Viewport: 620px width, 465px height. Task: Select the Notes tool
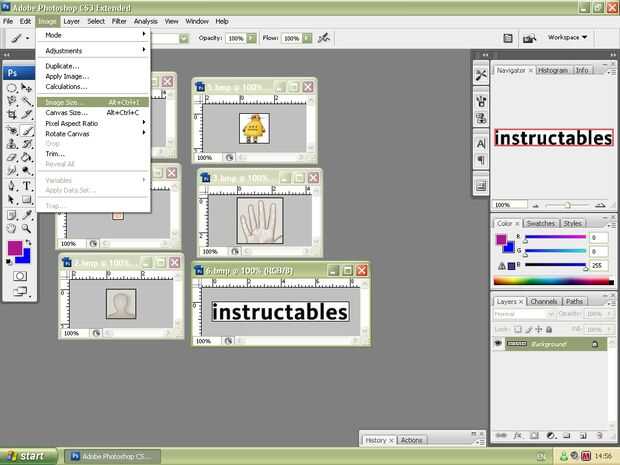[12, 215]
